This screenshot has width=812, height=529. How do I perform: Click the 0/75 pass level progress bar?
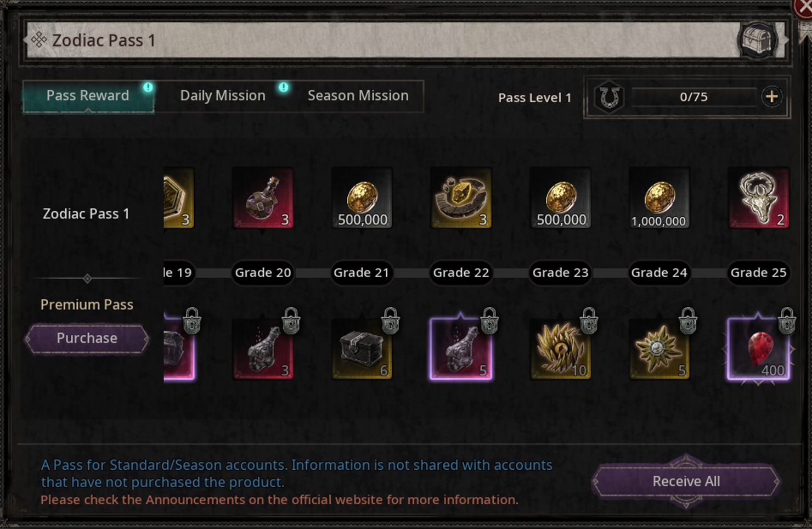tap(693, 97)
